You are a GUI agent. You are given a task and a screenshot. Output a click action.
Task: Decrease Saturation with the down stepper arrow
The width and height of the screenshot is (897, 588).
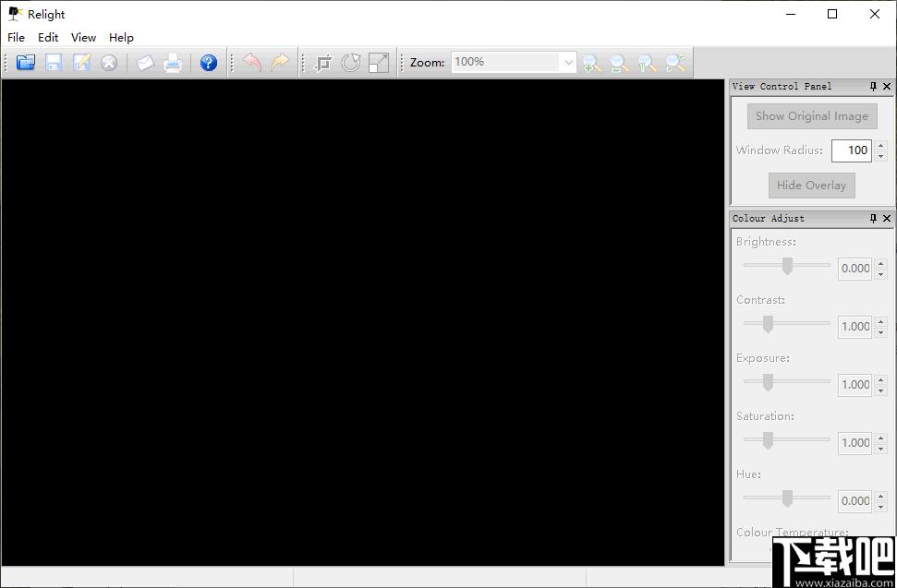click(x=881, y=449)
